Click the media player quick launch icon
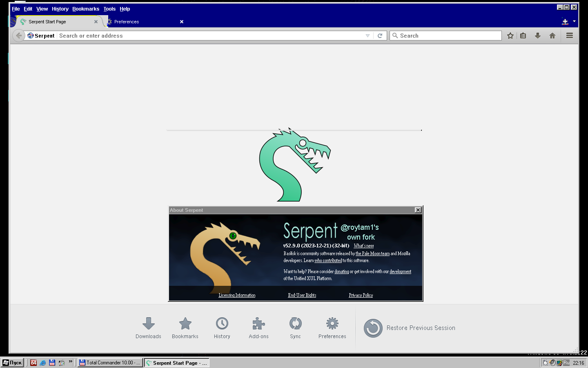The image size is (588, 368). pyautogui.click(x=62, y=363)
